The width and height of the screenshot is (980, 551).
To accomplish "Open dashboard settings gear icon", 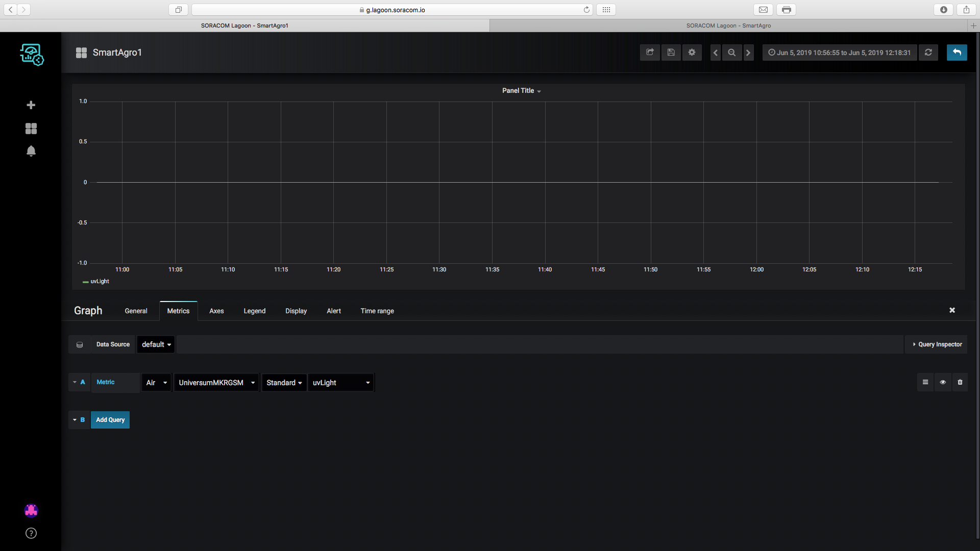I will click(692, 53).
